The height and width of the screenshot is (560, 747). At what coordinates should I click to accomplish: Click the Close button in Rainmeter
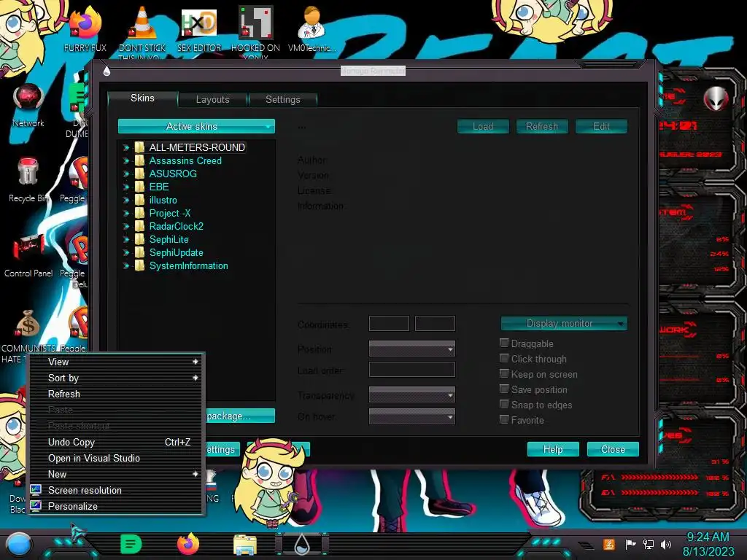point(613,449)
